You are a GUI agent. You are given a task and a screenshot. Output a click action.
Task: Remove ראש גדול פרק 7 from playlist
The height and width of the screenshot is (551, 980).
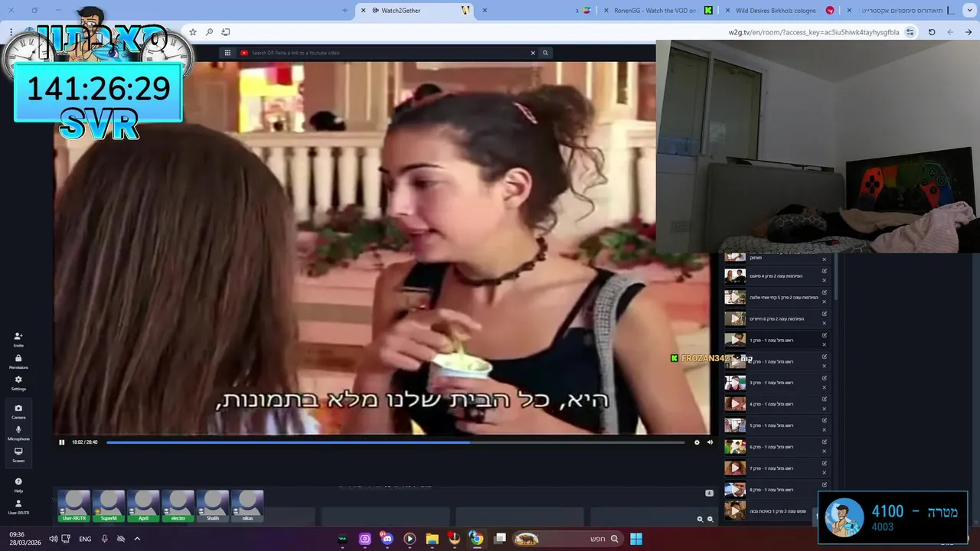[x=825, y=472]
